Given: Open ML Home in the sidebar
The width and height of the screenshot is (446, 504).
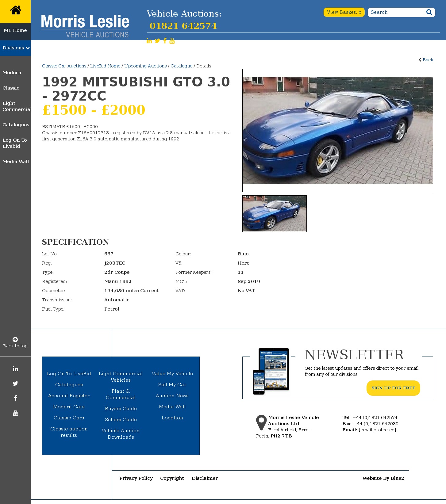Looking at the screenshot, I should (x=15, y=30).
